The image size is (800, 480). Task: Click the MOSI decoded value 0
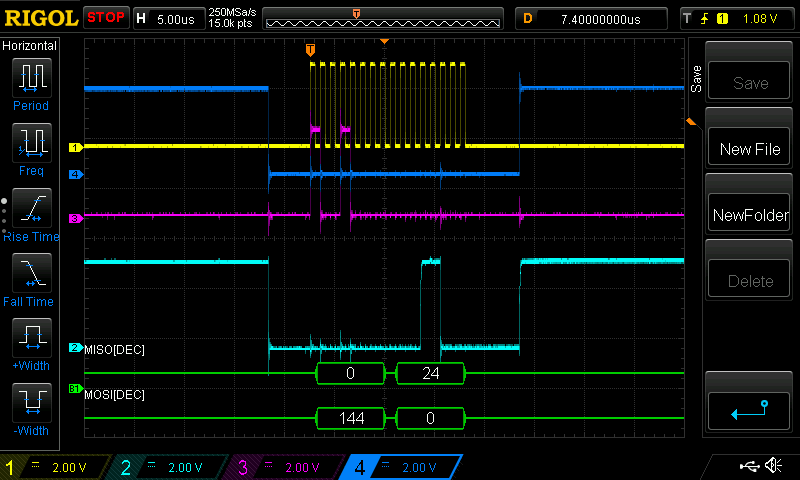tap(431, 418)
